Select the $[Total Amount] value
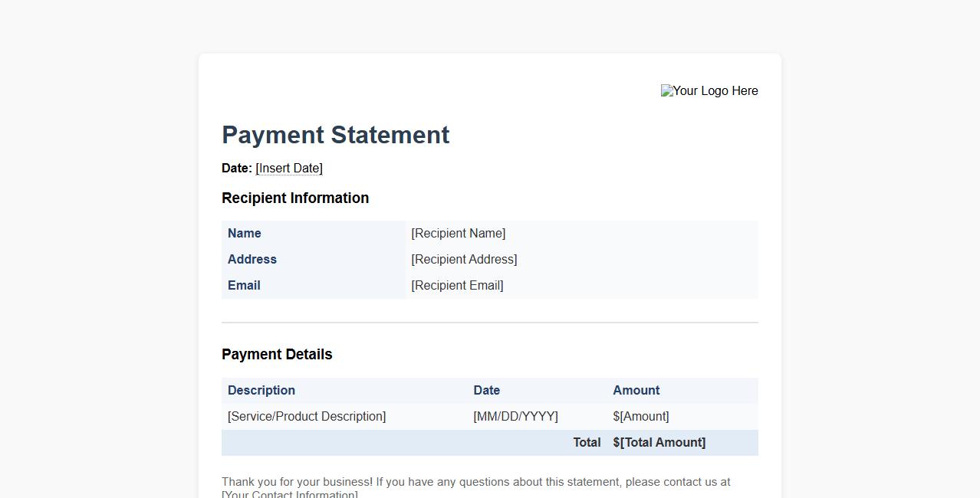The image size is (980, 498). (x=659, y=442)
